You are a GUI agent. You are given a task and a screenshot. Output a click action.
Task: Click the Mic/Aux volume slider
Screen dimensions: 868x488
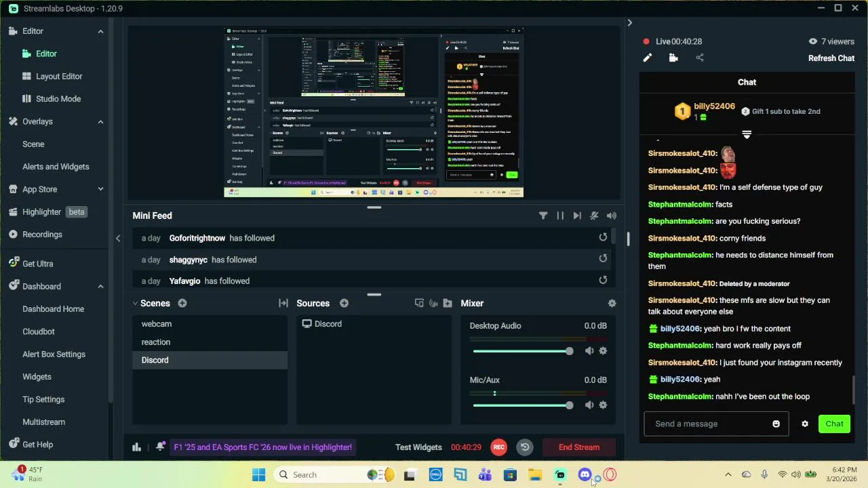[x=523, y=405]
